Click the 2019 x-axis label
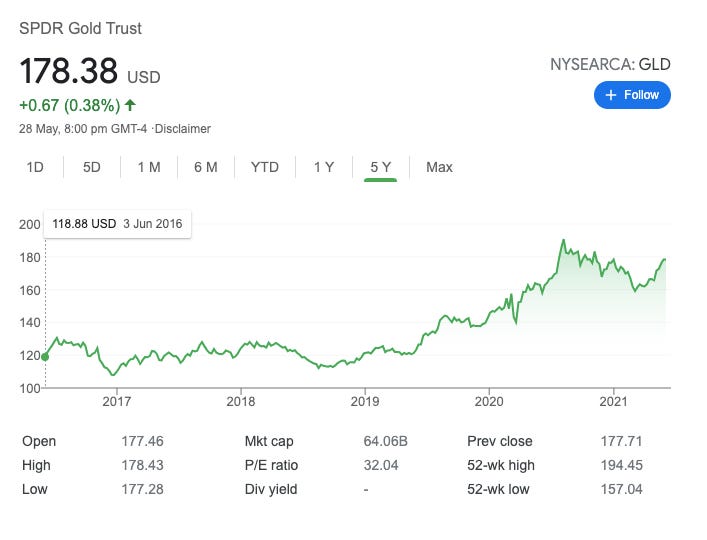The image size is (707, 540). click(365, 401)
